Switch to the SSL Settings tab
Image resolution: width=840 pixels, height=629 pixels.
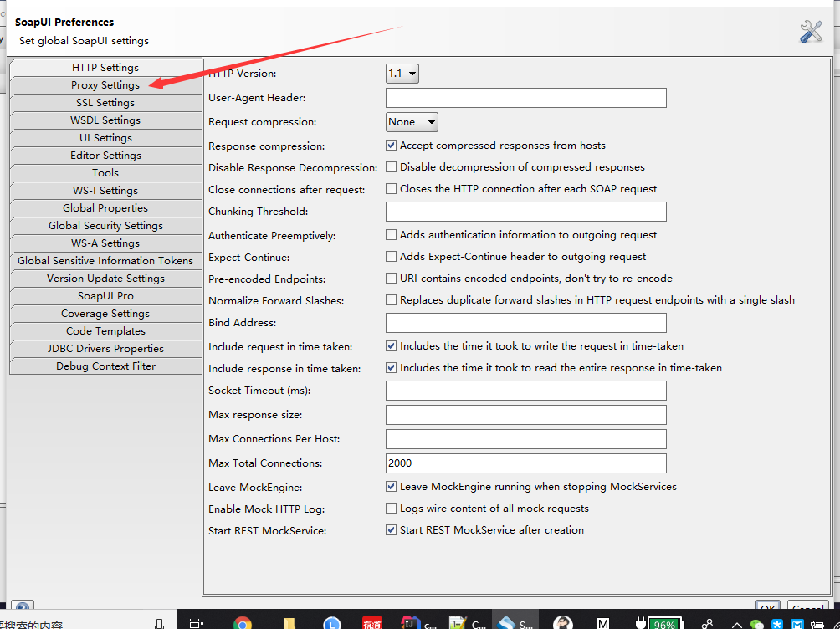point(105,103)
